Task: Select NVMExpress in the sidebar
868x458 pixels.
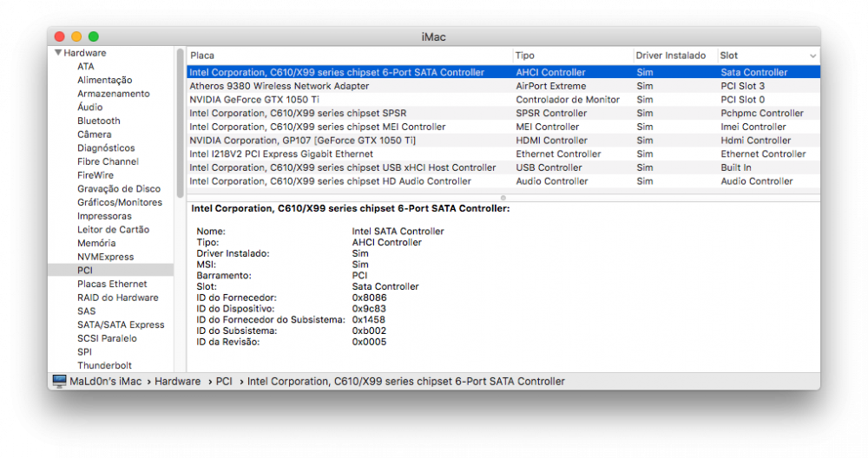Action: pos(106,257)
